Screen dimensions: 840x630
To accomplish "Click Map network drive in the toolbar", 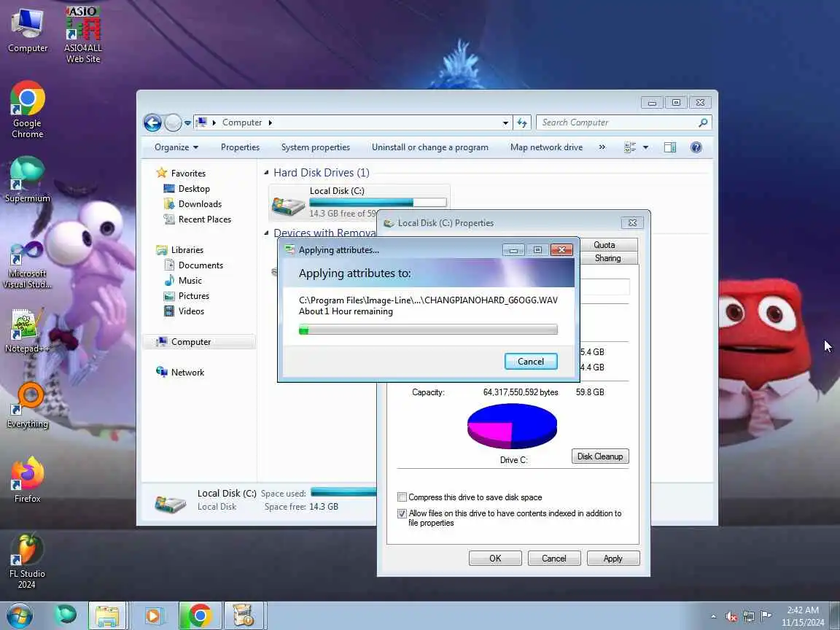I will coord(546,147).
